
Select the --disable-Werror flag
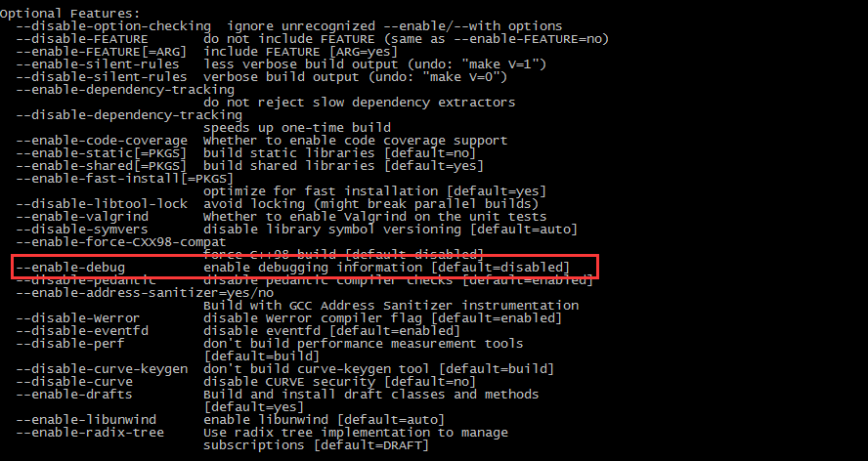(x=78, y=317)
